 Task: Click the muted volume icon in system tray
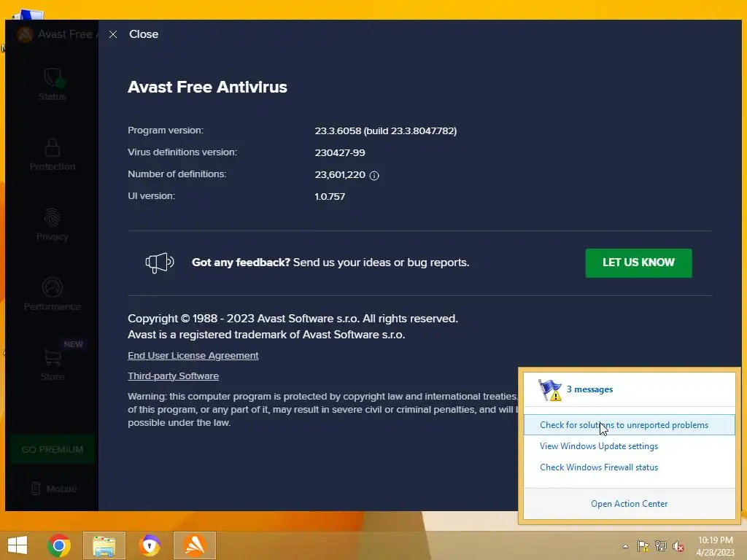pos(678,546)
